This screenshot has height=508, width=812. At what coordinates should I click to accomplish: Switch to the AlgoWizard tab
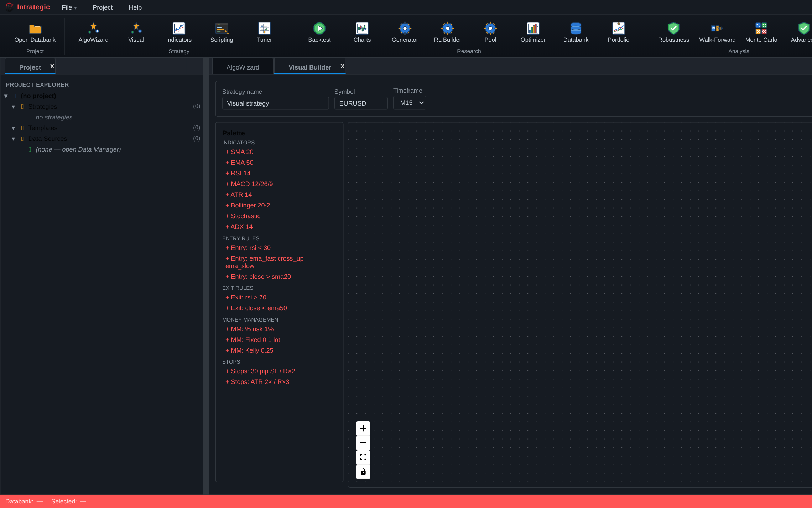[243, 67]
